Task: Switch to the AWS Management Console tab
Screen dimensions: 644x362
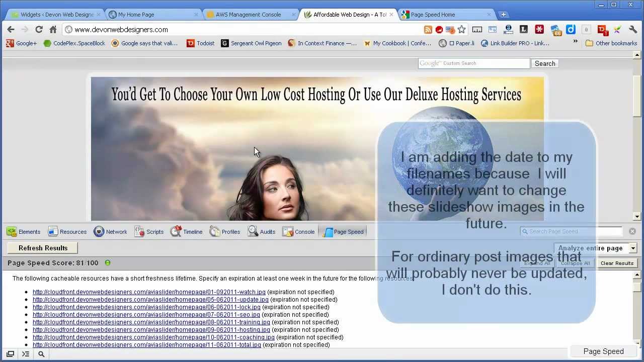Action: (x=250, y=15)
